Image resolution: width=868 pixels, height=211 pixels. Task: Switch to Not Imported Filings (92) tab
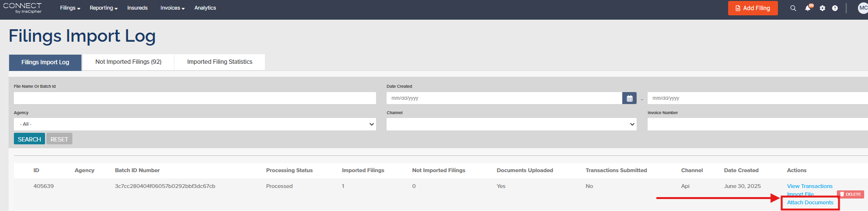point(128,62)
